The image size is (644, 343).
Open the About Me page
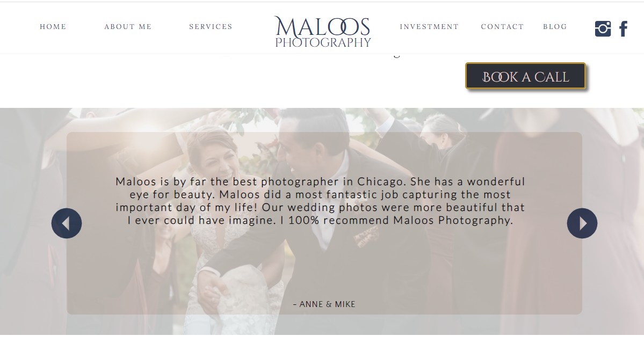128,27
